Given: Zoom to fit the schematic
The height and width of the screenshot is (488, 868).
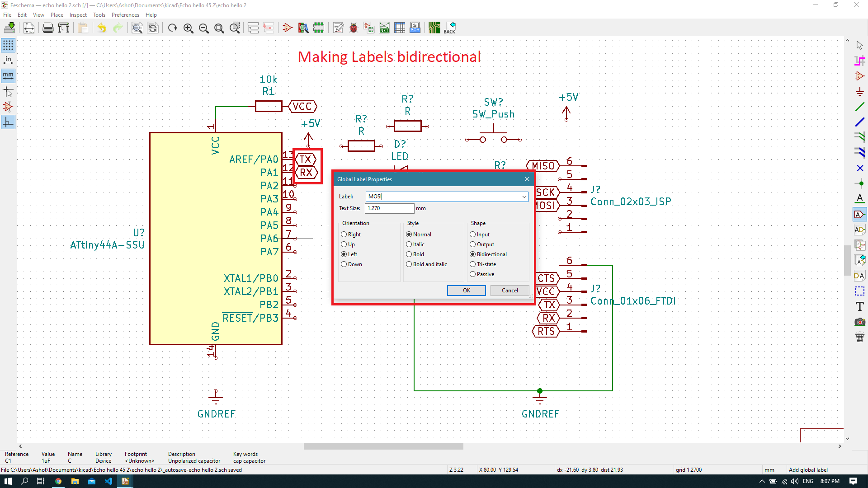Looking at the screenshot, I should 219,28.
